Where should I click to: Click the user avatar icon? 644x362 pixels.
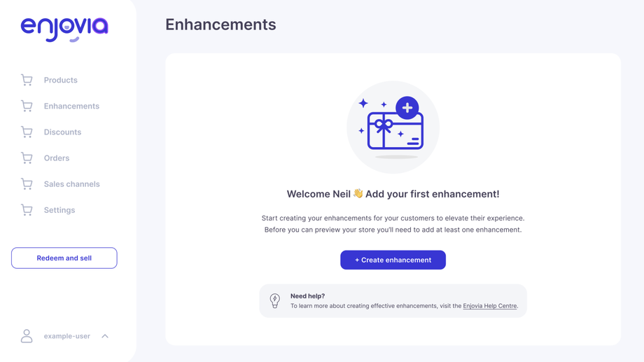(27, 336)
